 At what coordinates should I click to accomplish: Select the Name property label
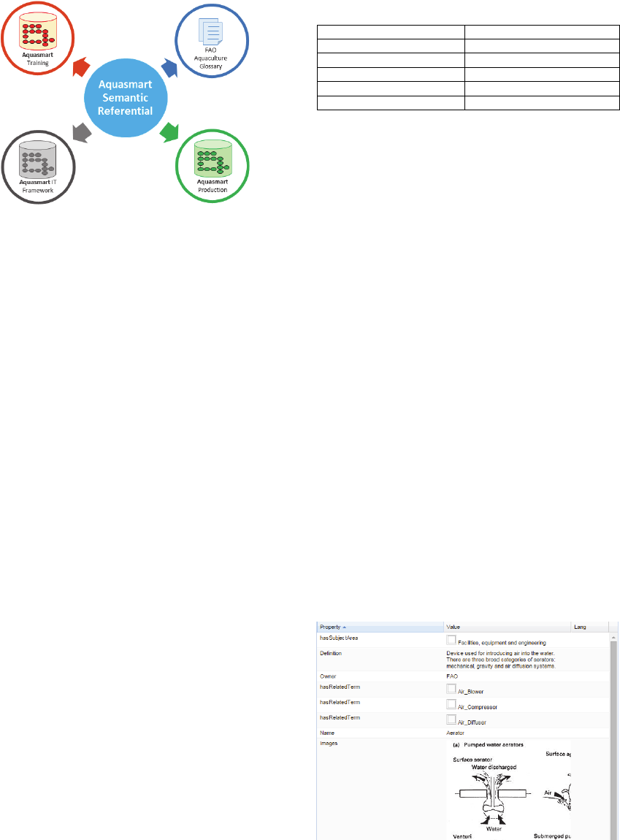(x=326, y=733)
